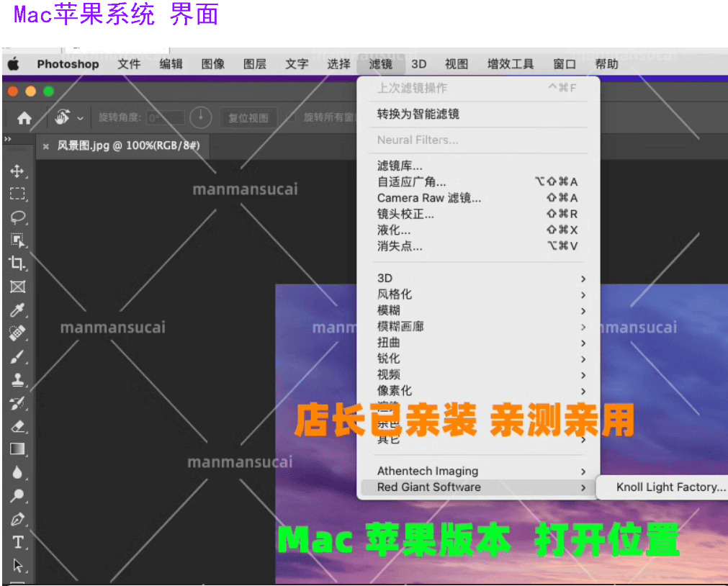
Task: Select the Eraser tool
Action: [17, 426]
